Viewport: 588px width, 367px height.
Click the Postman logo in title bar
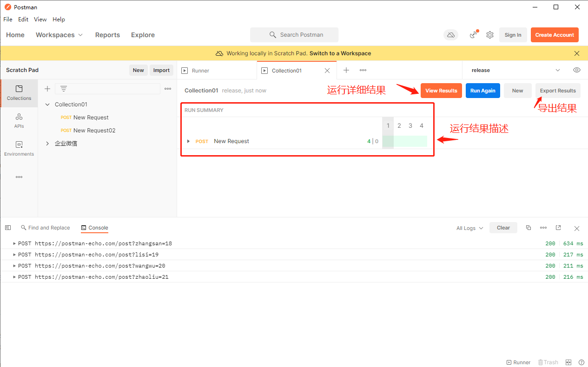[7, 7]
